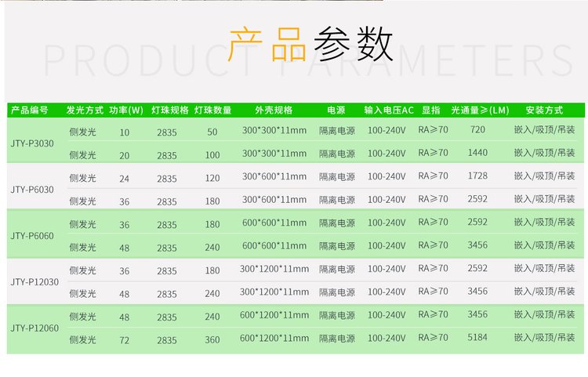Click the 光通量≥(LM) column header

(480, 111)
